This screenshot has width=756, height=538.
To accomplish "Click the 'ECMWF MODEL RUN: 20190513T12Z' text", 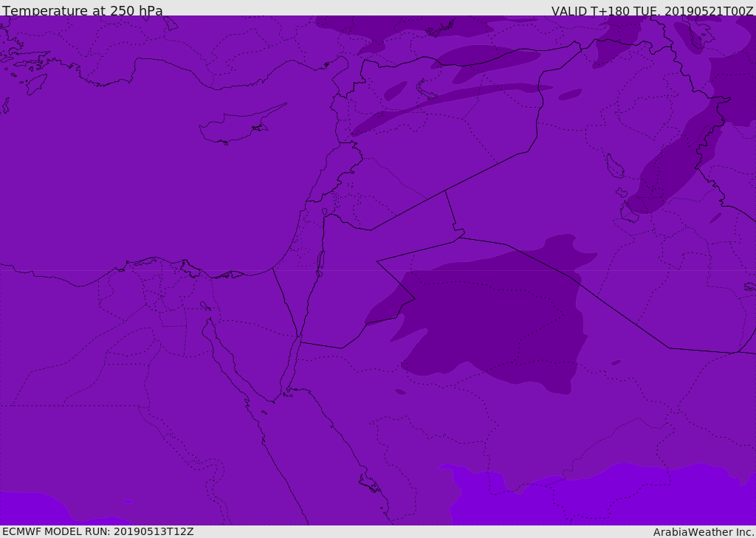I will pyautogui.click(x=98, y=532).
